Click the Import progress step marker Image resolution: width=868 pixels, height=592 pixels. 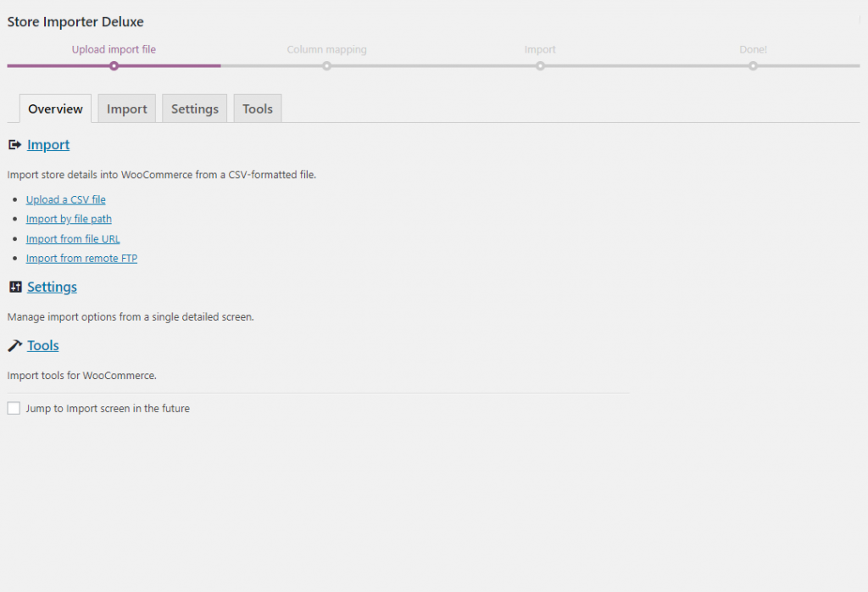[x=540, y=66]
